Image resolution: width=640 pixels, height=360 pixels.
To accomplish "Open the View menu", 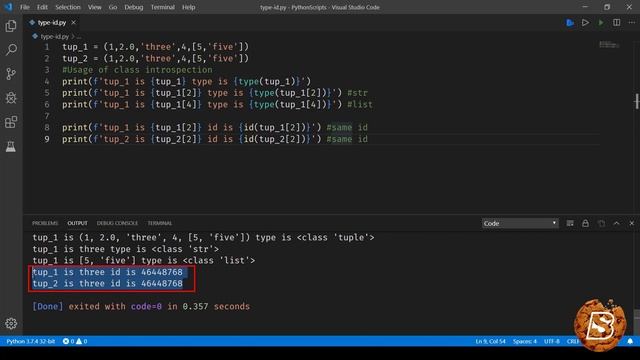I will tap(95, 7).
